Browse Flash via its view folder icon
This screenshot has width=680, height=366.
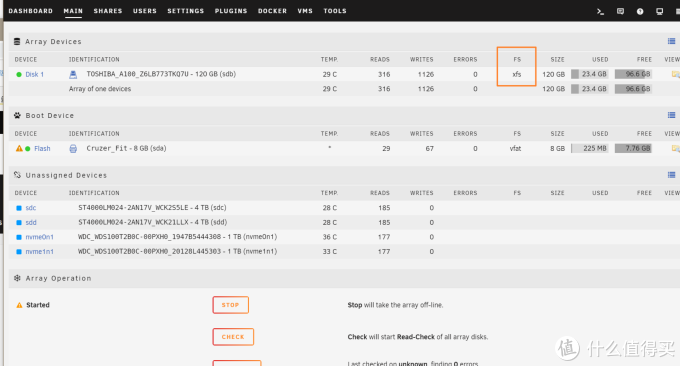[x=675, y=149]
